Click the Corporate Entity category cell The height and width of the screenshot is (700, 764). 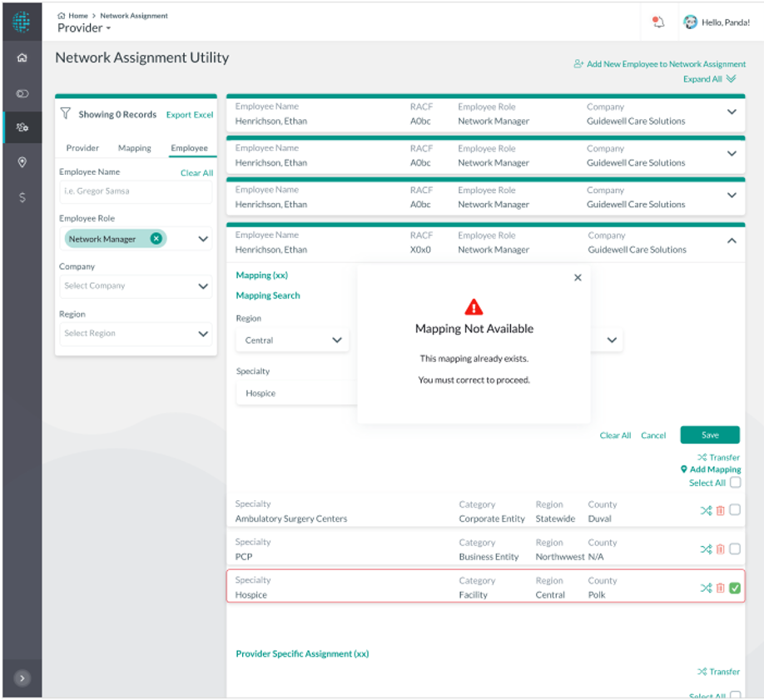(492, 519)
